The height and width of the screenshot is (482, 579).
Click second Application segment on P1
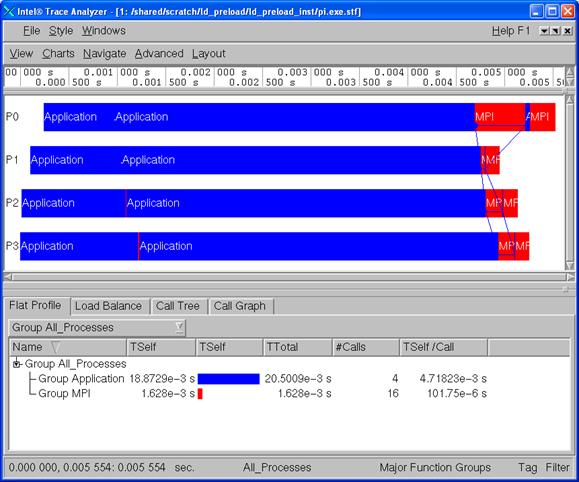[301, 160]
